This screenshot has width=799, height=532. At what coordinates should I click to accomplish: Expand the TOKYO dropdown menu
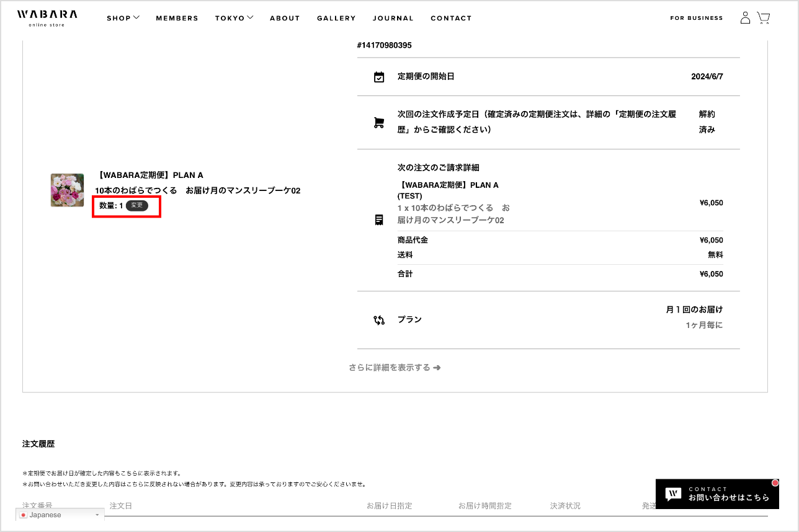point(234,18)
